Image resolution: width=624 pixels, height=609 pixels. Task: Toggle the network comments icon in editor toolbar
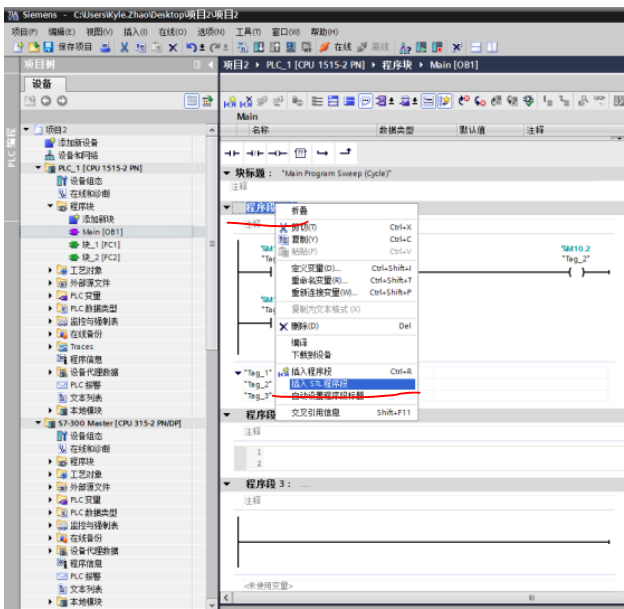coord(365,102)
